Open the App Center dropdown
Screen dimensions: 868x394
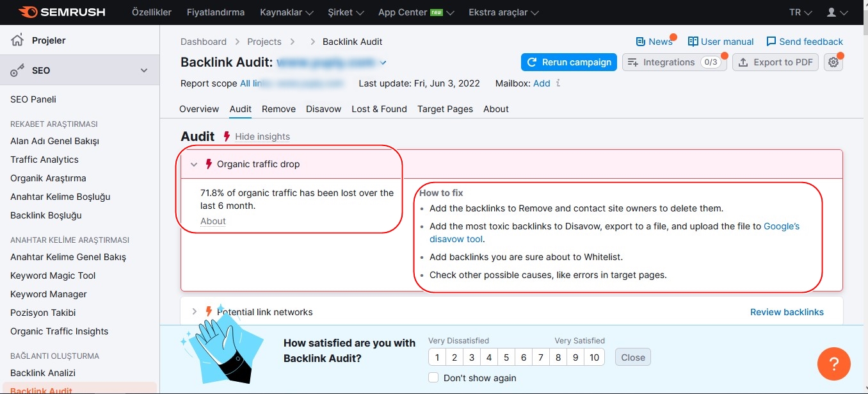coord(416,12)
